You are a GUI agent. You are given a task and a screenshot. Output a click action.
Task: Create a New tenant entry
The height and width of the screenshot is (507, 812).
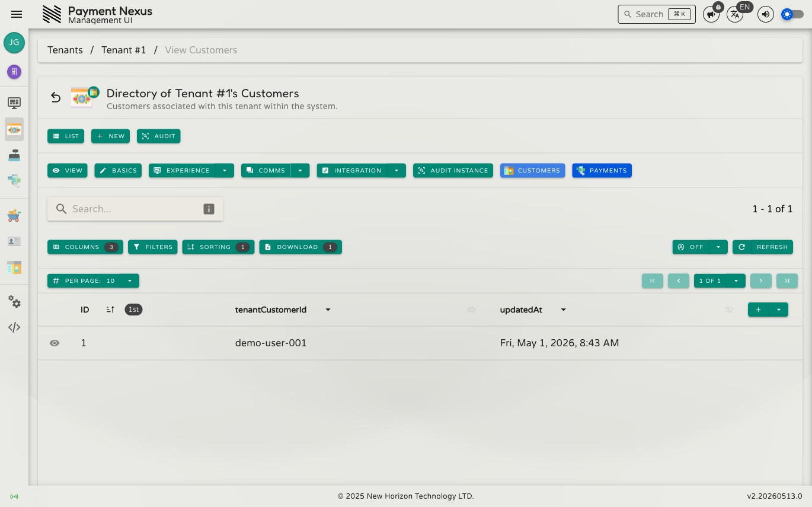pos(110,136)
